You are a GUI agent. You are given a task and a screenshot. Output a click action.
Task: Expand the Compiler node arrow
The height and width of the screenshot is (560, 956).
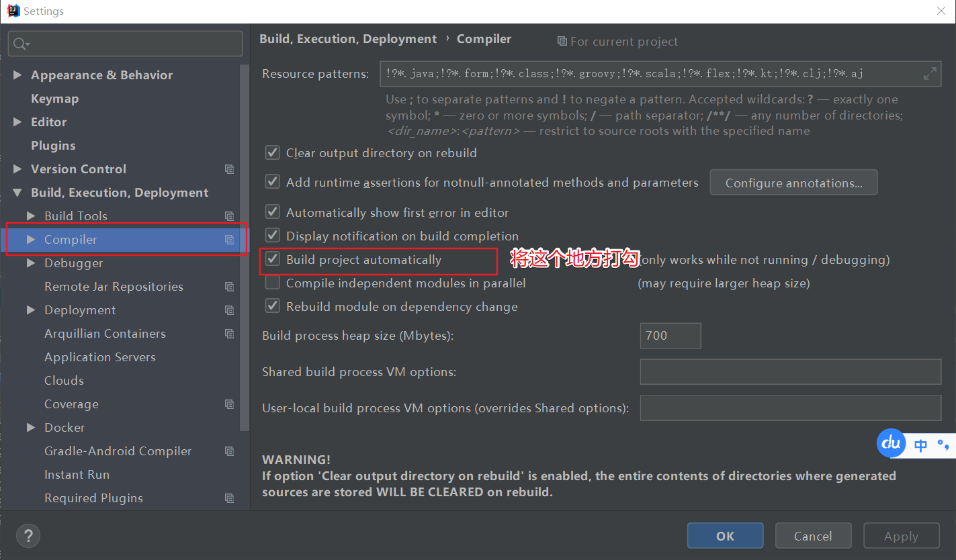tap(31, 240)
